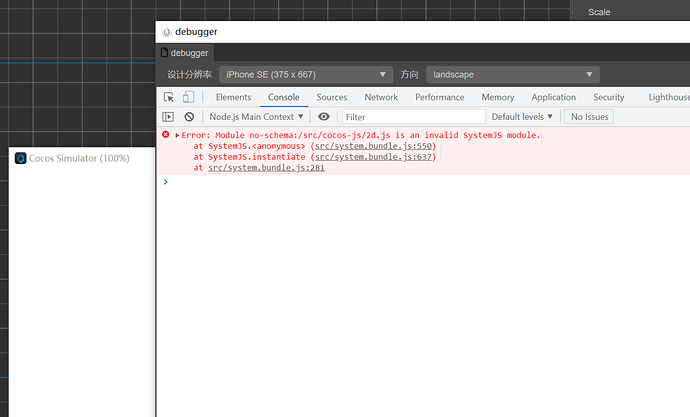Click the red error icon in the console
This screenshot has width=690, height=417.
coord(165,135)
